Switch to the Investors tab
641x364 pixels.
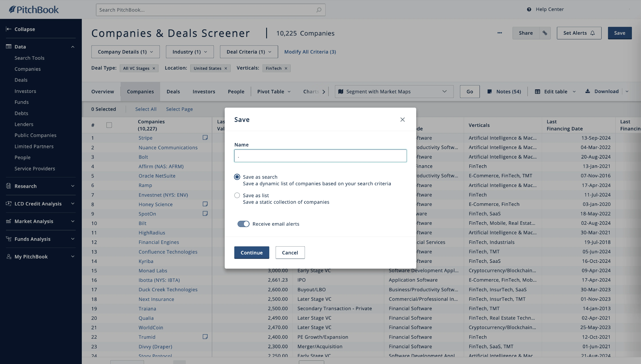[x=204, y=91]
